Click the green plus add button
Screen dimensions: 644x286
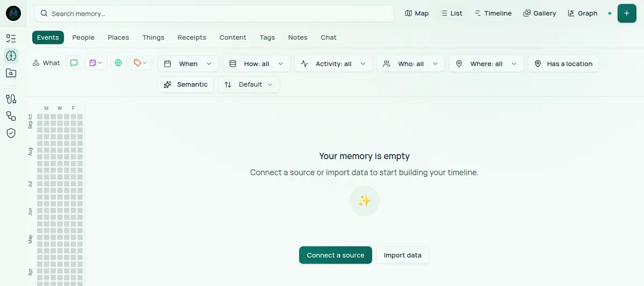pos(627,13)
